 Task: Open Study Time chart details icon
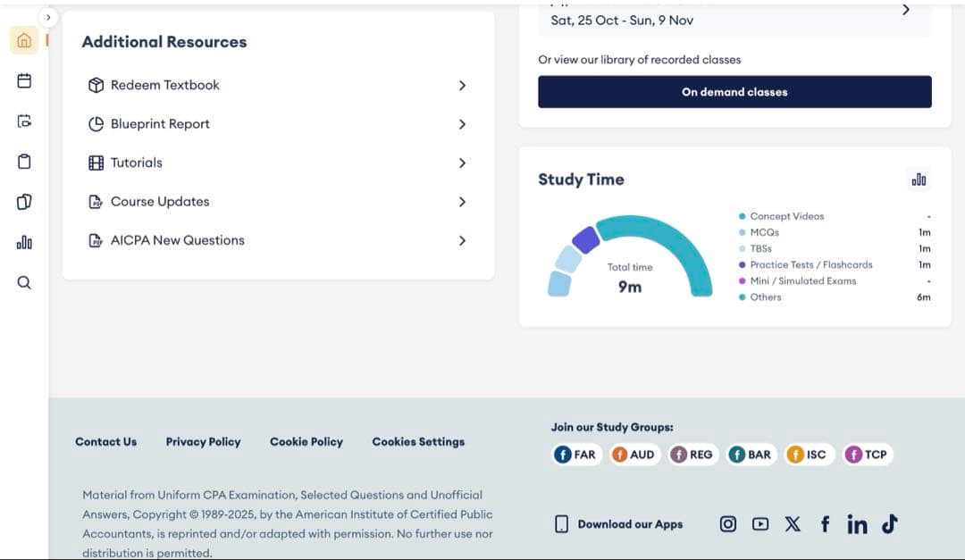pos(919,180)
